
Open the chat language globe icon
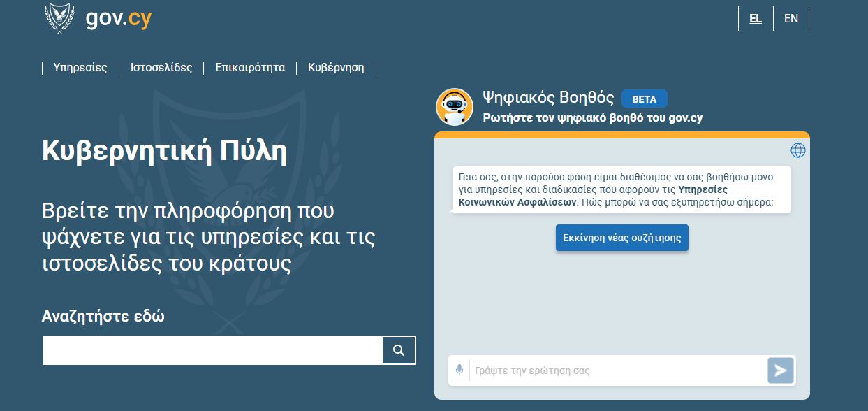(x=797, y=150)
